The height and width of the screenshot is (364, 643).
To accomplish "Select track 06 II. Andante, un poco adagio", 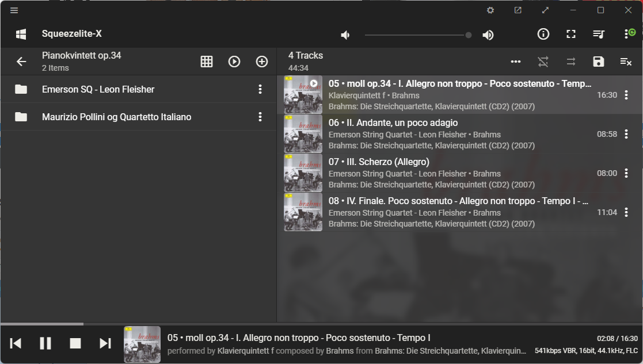I will (393, 123).
